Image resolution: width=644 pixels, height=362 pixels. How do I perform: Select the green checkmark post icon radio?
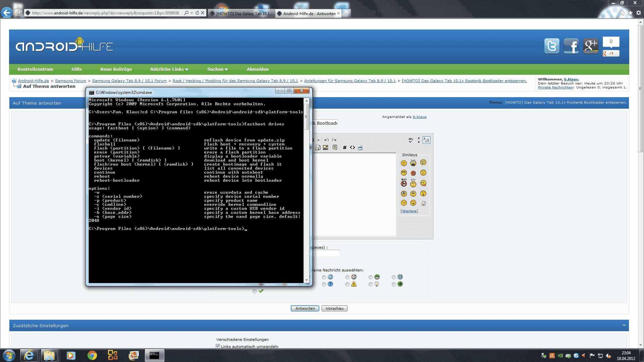click(x=255, y=291)
